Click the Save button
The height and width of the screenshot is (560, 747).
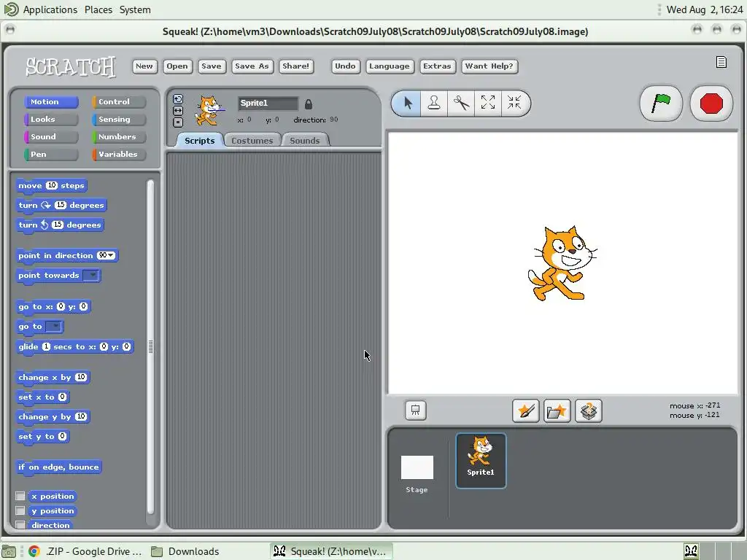click(211, 66)
